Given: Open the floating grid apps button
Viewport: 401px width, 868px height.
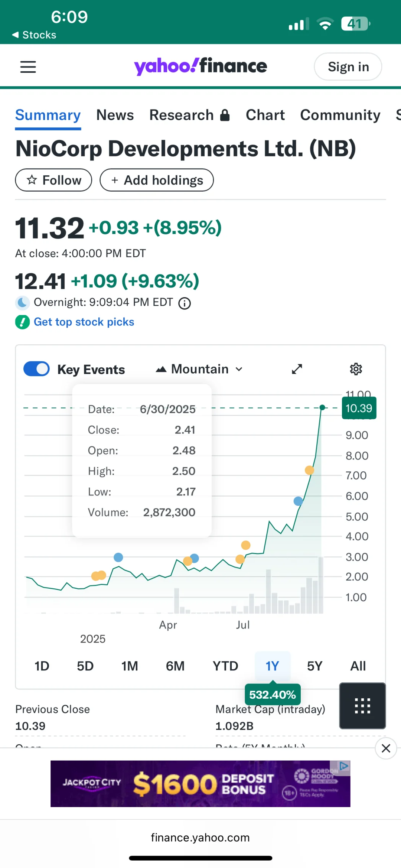Looking at the screenshot, I should click(x=362, y=706).
